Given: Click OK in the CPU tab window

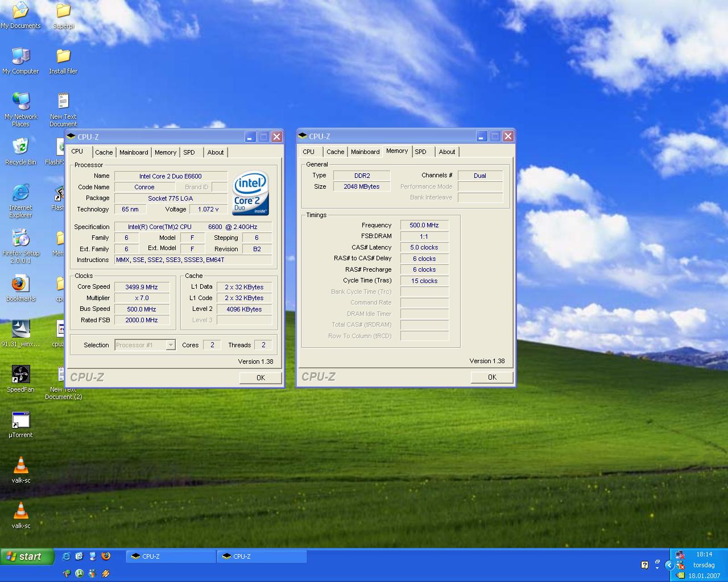Looking at the screenshot, I should [x=260, y=377].
